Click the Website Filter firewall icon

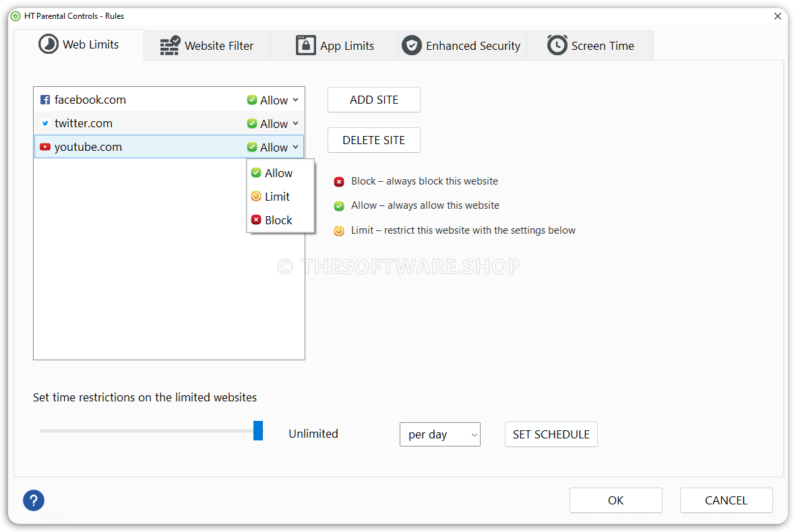click(170, 46)
